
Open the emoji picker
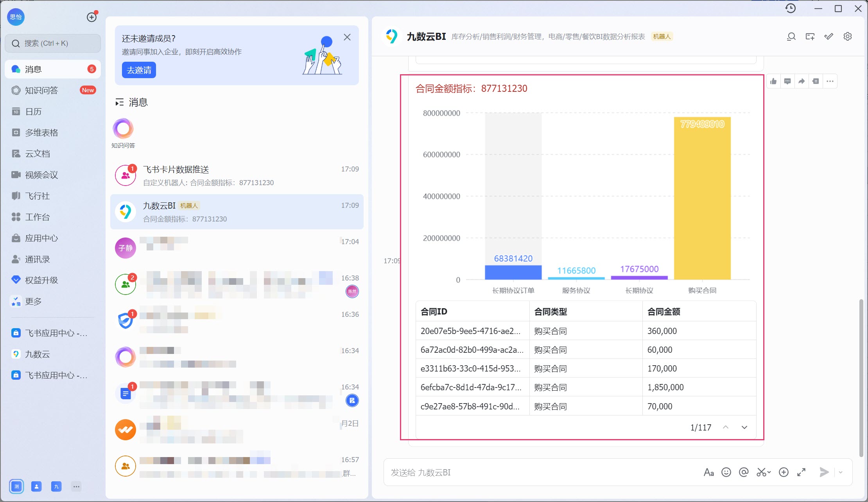[x=726, y=472]
